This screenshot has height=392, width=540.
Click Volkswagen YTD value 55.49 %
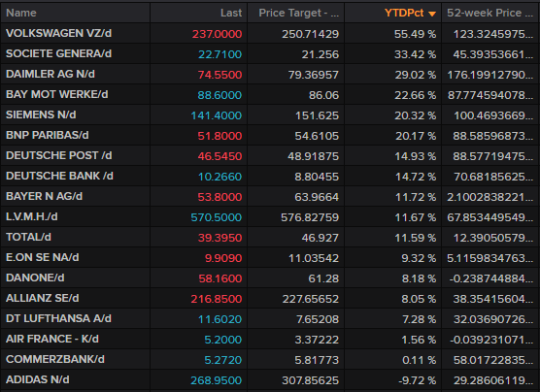pyautogui.click(x=416, y=34)
